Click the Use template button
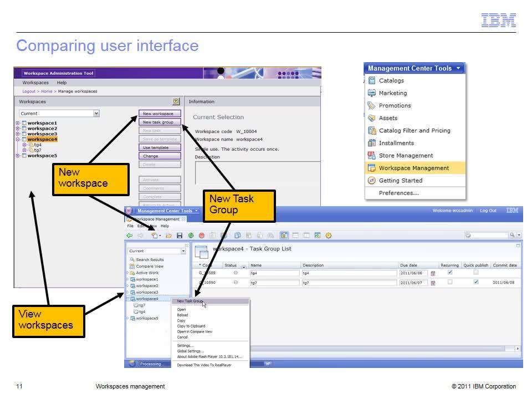This screenshot has height=399, width=532. tap(160, 147)
